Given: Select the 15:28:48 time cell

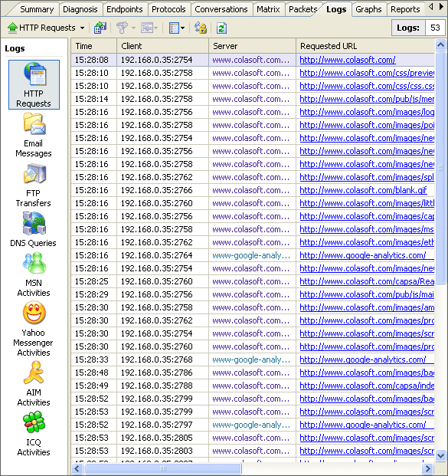Looking at the screenshot, I should (x=94, y=373).
